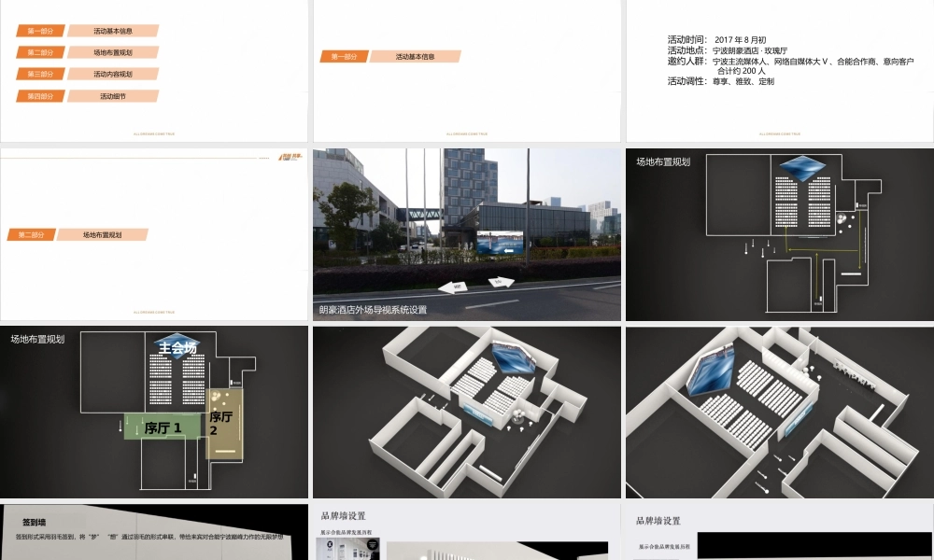Click the orange logo on section two slide

click(x=291, y=157)
